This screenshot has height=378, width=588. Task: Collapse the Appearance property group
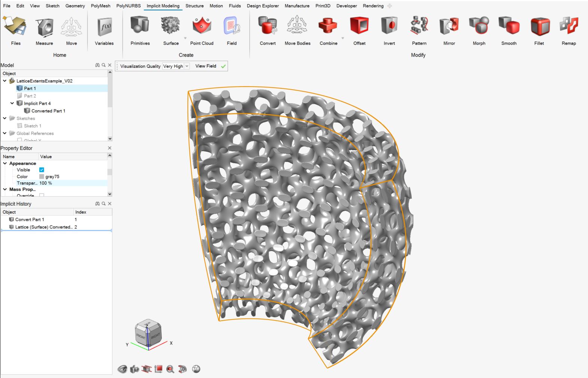click(5, 163)
